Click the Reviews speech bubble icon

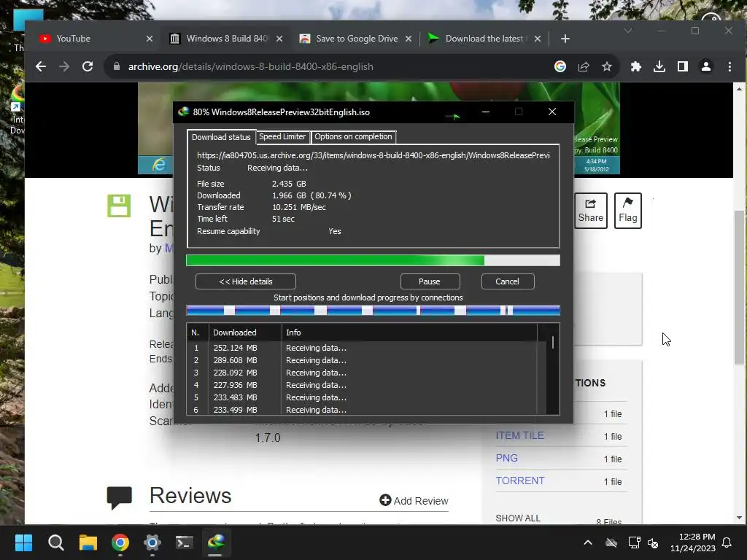(119, 497)
